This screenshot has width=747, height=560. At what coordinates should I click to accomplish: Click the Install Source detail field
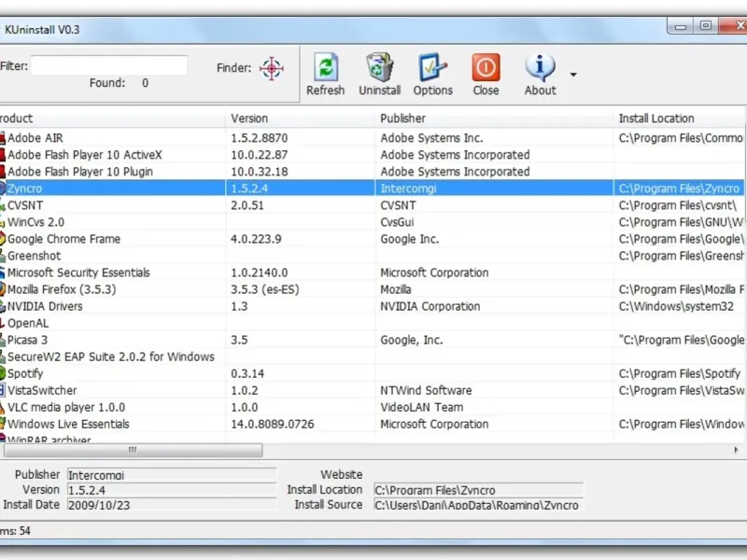478,505
